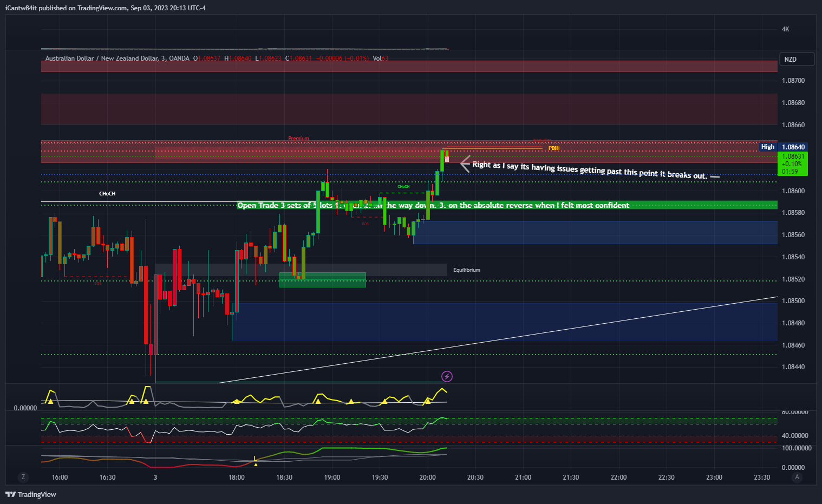Click the 'High' price label tag
Screen dimensions: 822x504
[768, 147]
